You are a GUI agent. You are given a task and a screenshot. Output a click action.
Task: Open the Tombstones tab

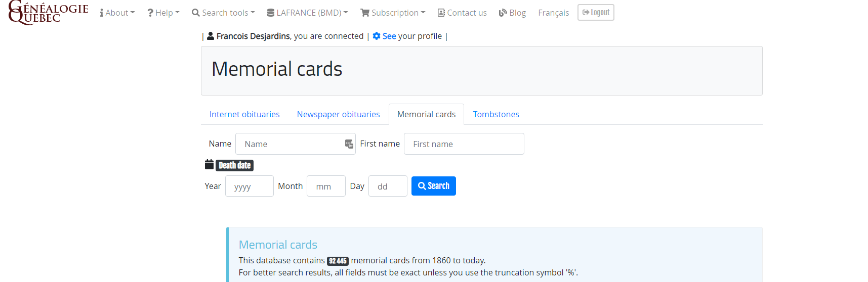click(x=496, y=114)
